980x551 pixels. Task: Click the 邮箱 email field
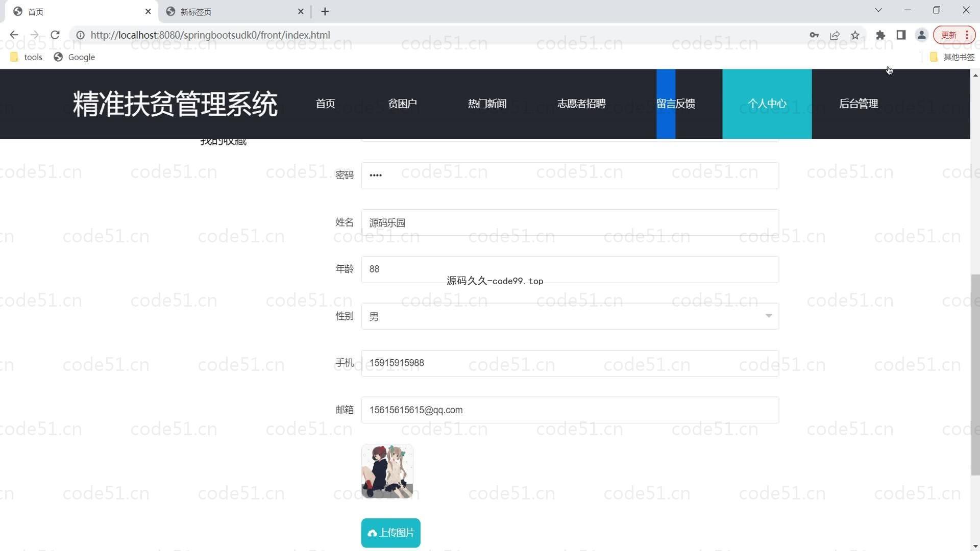[x=570, y=410]
